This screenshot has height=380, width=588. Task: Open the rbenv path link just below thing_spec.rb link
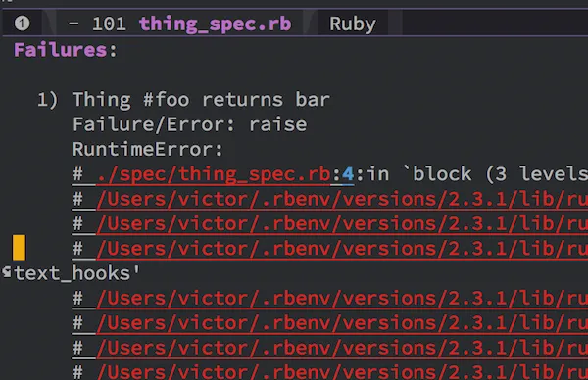point(342,199)
